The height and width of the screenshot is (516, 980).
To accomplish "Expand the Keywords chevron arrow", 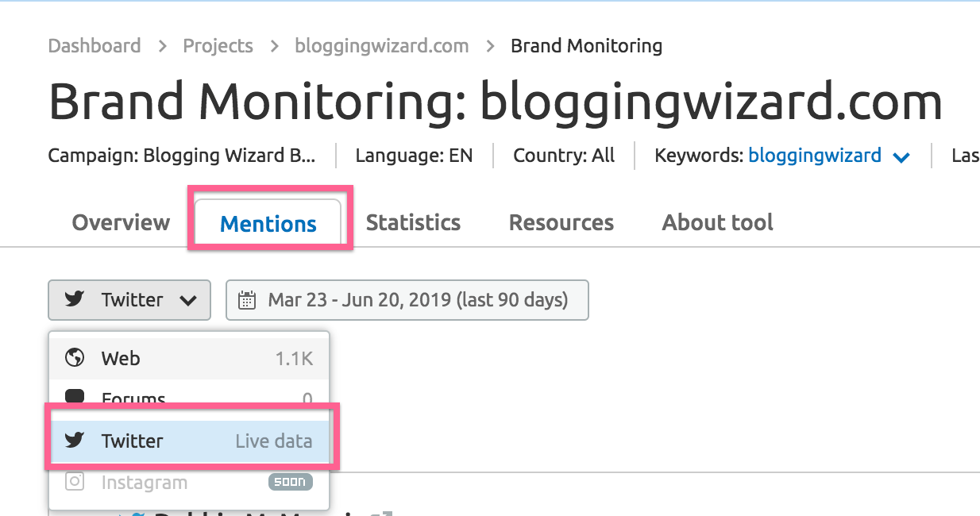I will pyautogui.click(x=901, y=157).
